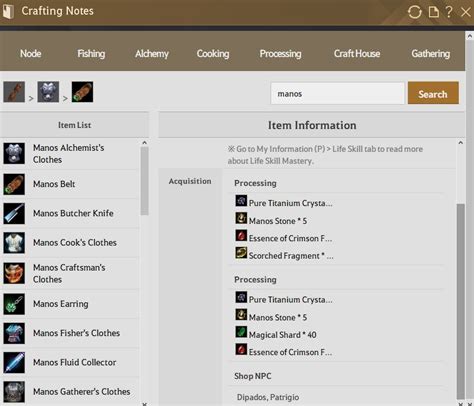Click "Manos Belt" list entry text
Screen dimensions: 474x406
pos(54,184)
